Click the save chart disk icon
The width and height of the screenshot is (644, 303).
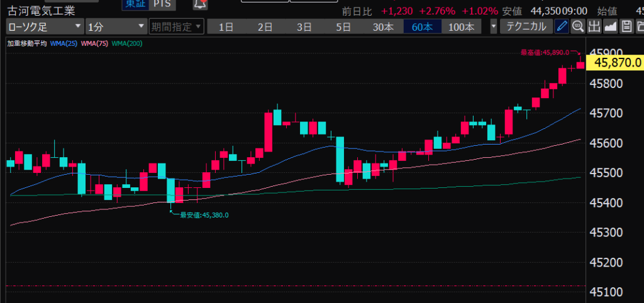click(x=626, y=26)
